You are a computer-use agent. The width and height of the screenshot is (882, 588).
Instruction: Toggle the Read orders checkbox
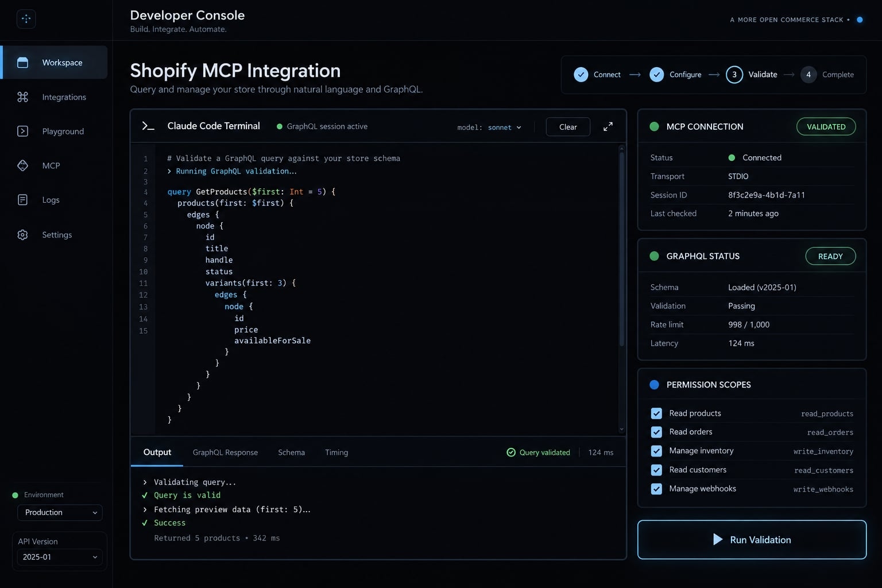point(656,432)
